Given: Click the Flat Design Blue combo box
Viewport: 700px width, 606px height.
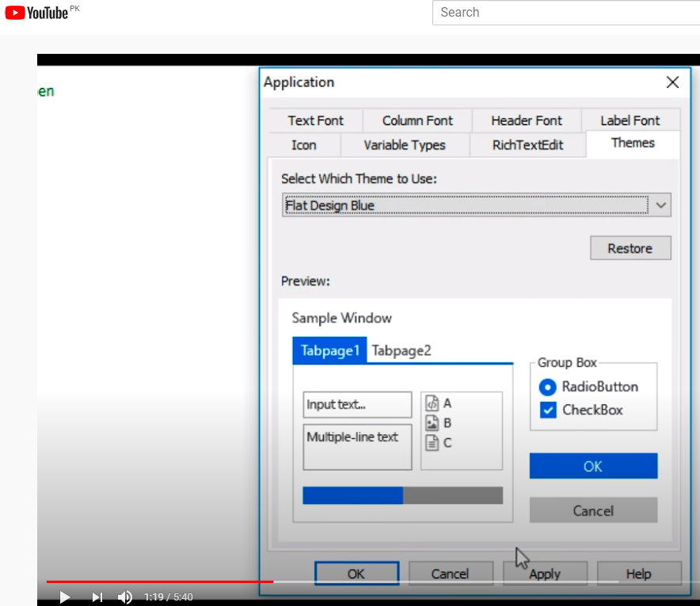Looking at the screenshot, I should 467,205.
